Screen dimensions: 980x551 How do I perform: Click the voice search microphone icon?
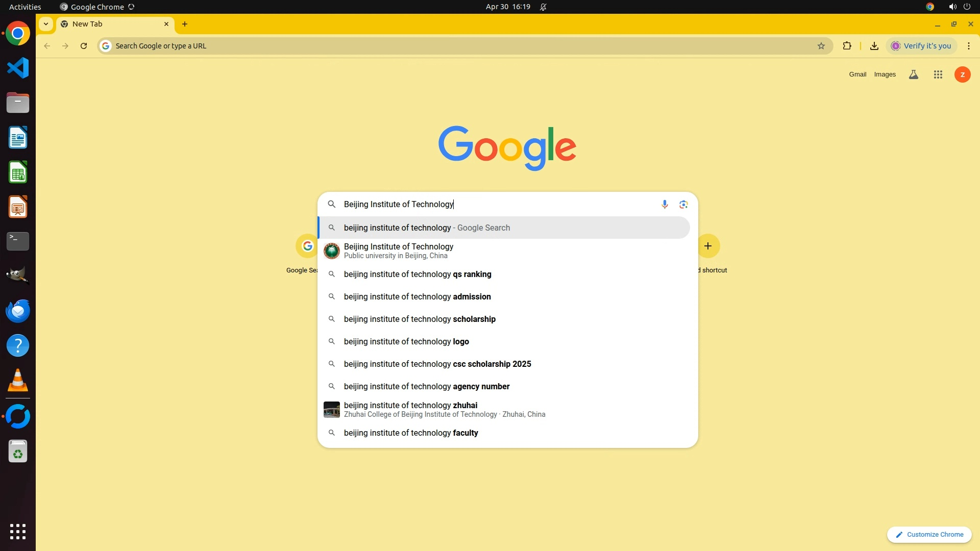point(664,205)
